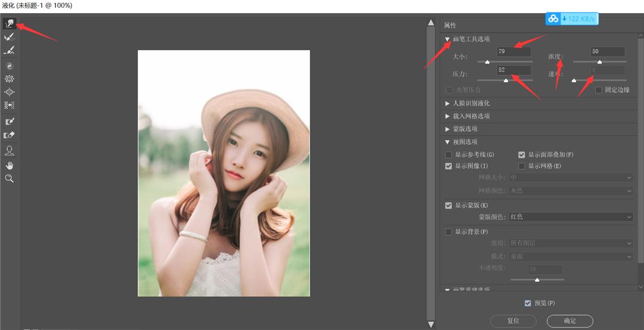The image size is (644, 330).
Task: Select the Pucker tool
Action: tap(9, 79)
